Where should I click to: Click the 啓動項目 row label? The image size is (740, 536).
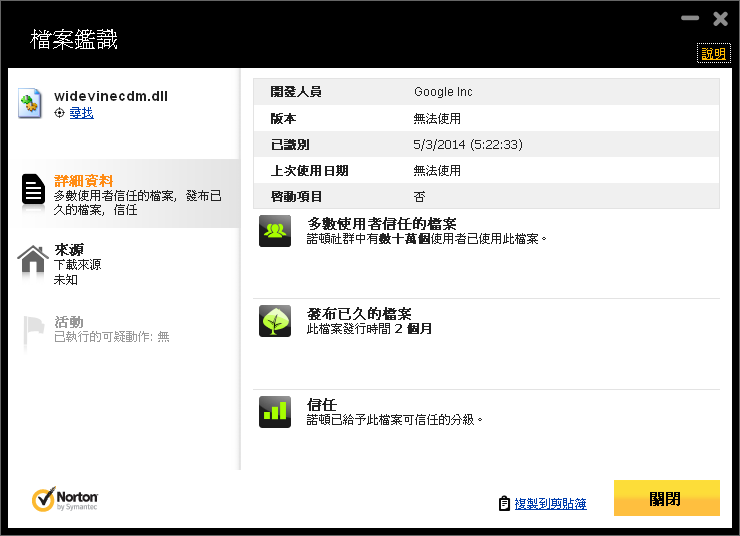click(296, 196)
